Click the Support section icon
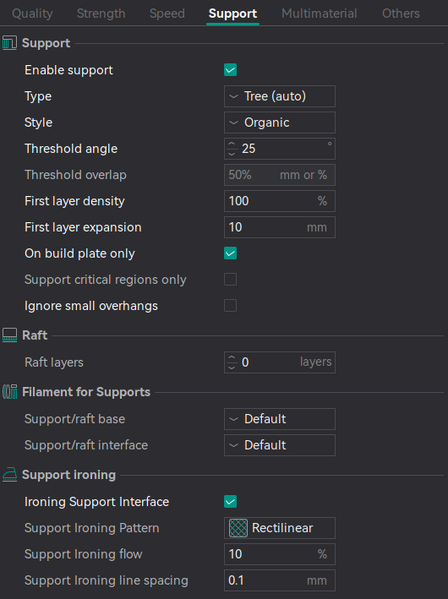The height and width of the screenshot is (599, 448). point(9,43)
